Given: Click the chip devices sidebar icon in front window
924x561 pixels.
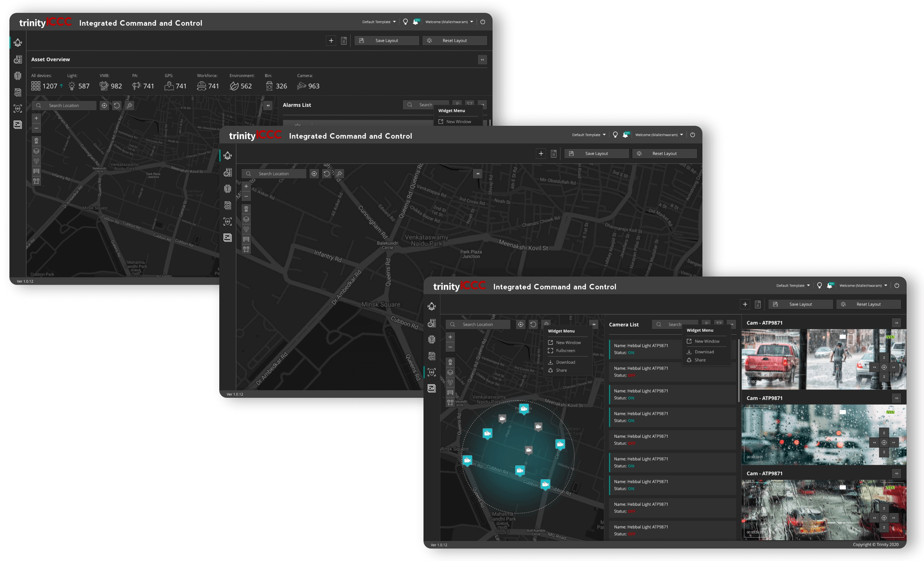Looking at the screenshot, I should (432, 339).
